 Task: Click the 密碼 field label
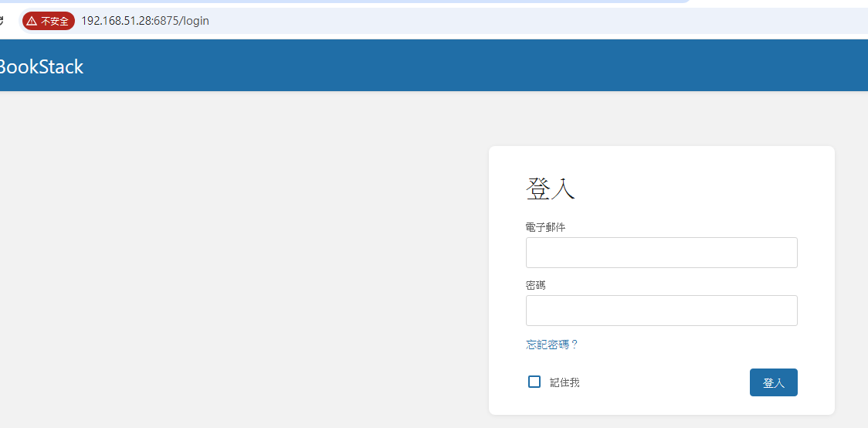pos(535,285)
